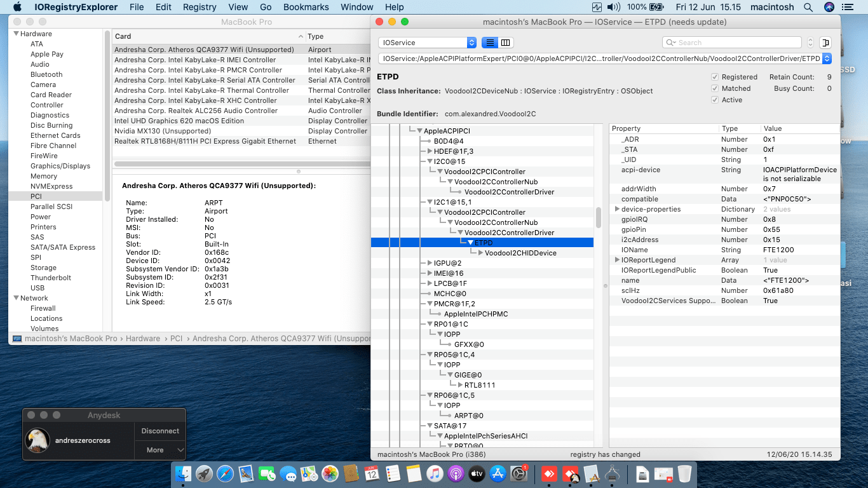This screenshot has width=868, height=488.
Task: Switch to list view in IORegistryExplorer toolbar
Action: click(x=489, y=43)
